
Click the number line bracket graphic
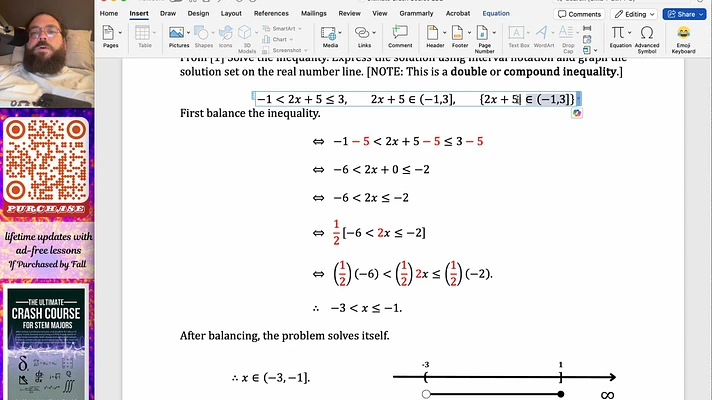pos(504,377)
